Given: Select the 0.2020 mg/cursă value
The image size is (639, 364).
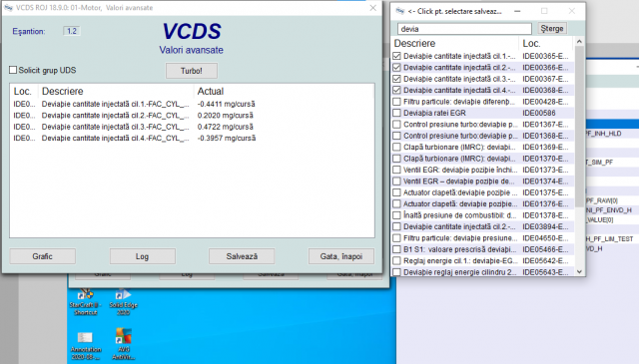Looking at the screenshot, I should (225, 116).
